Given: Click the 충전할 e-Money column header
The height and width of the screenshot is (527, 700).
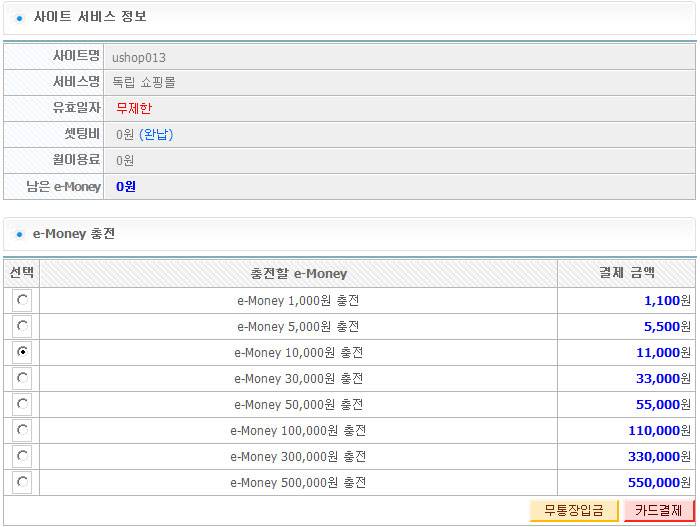Looking at the screenshot, I should pyautogui.click(x=298, y=273).
